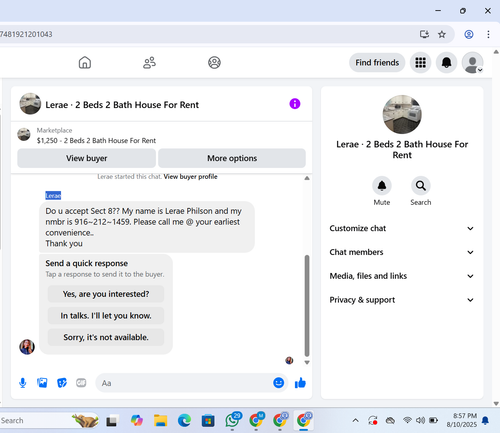500x433 pixels.
Task: Open WhatsApp from the taskbar
Action: [x=232, y=420]
